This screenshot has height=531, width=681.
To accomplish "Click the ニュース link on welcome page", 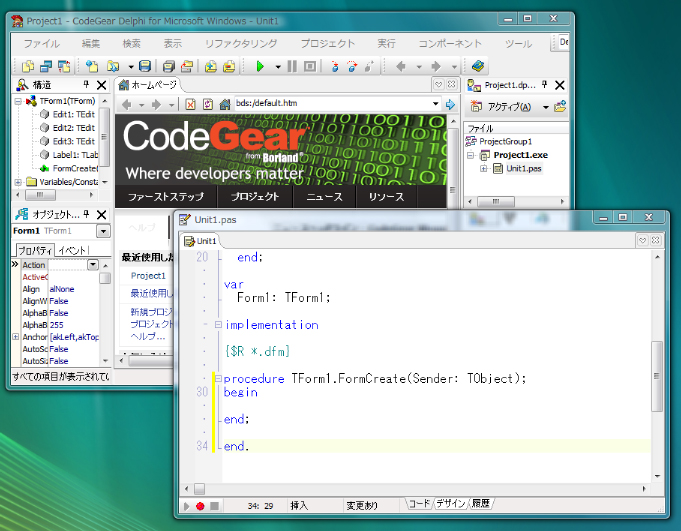I will tap(324, 197).
